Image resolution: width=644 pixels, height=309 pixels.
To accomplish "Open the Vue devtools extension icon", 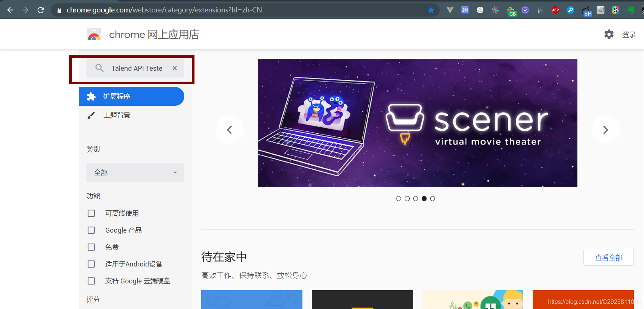I will [450, 10].
